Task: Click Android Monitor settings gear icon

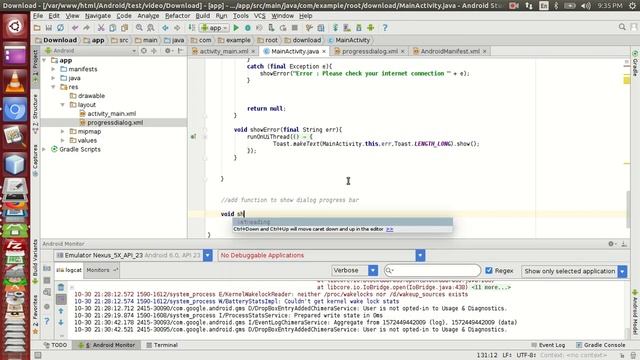Action: [611, 244]
